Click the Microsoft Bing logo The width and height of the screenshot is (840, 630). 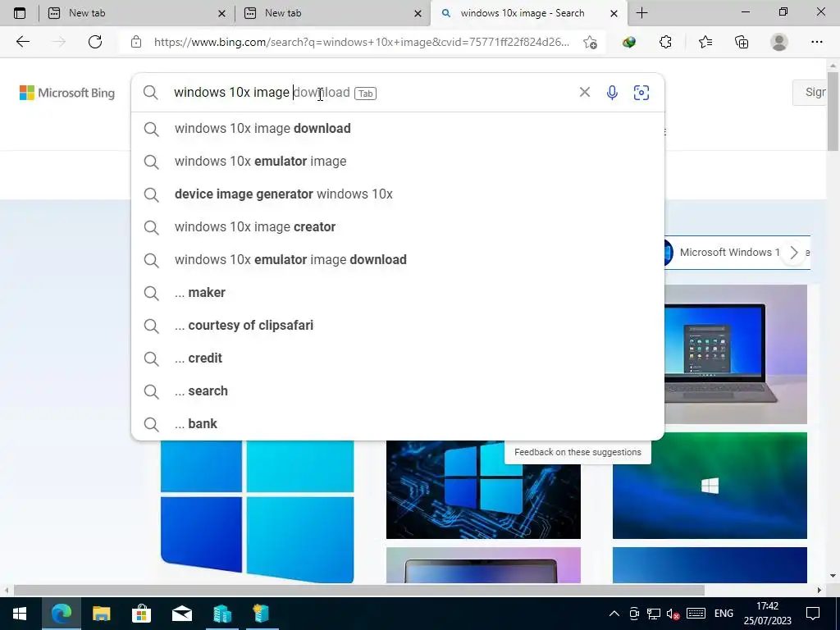click(x=67, y=93)
